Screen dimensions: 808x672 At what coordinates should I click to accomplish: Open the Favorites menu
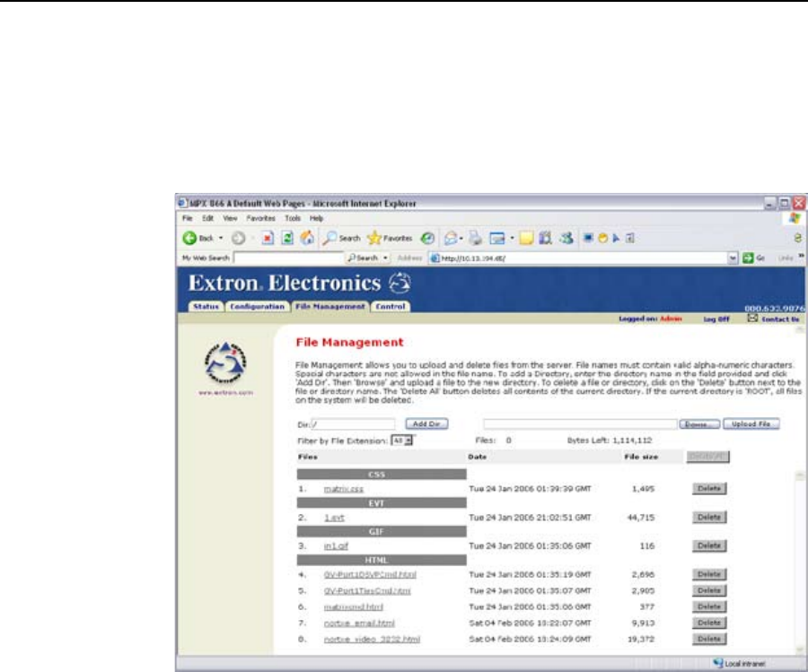pyautogui.click(x=260, y=218)
